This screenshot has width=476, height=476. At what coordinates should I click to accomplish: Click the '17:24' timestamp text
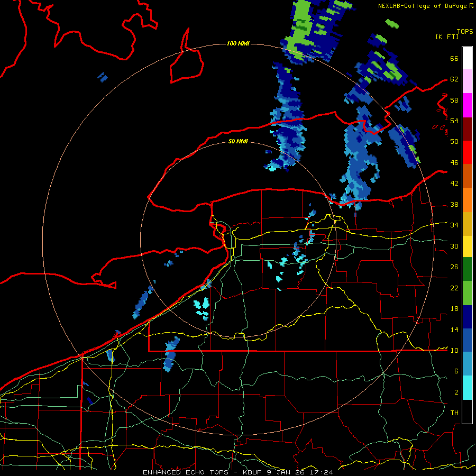click(x=321, y=472)
